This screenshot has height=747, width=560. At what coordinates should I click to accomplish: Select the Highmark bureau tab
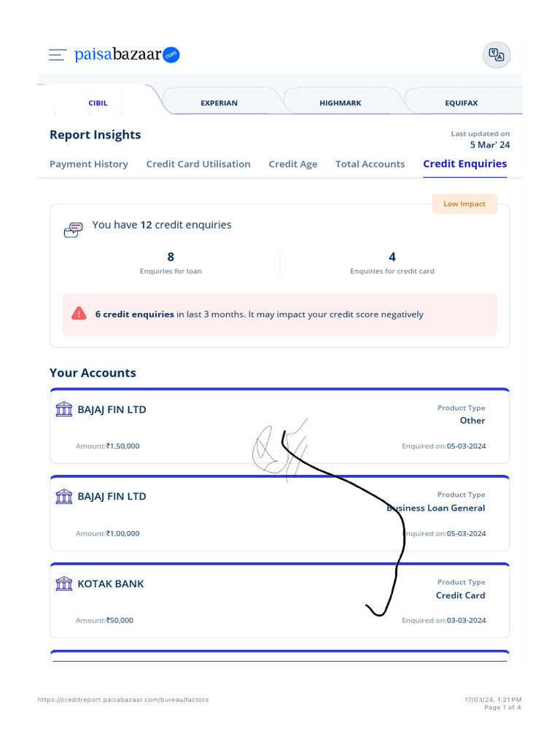pos(340,103)
